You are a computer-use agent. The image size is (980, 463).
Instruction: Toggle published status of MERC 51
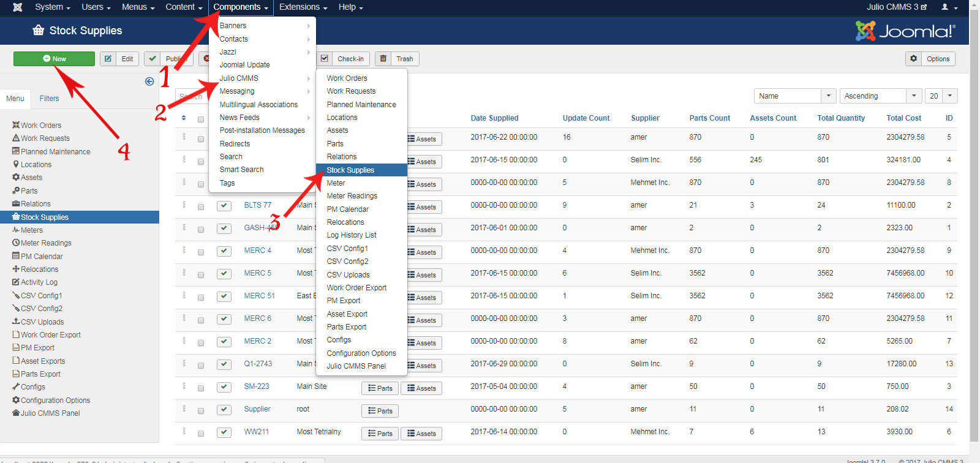click(224, 296)
